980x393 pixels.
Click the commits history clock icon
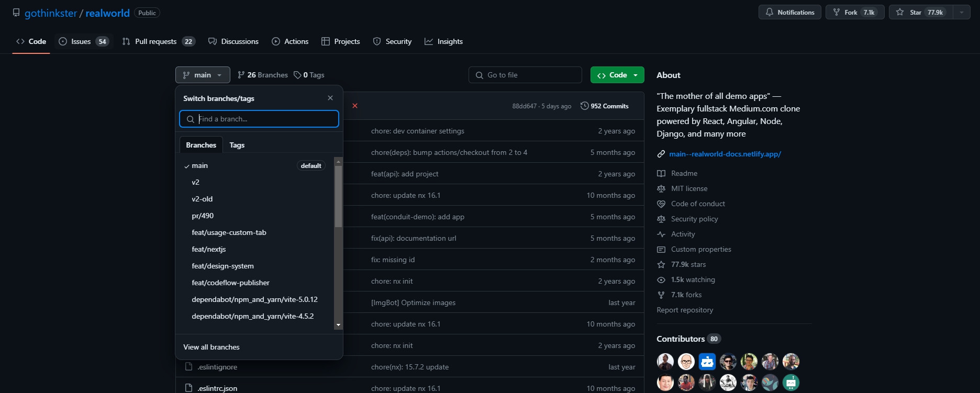coord(585,106)
